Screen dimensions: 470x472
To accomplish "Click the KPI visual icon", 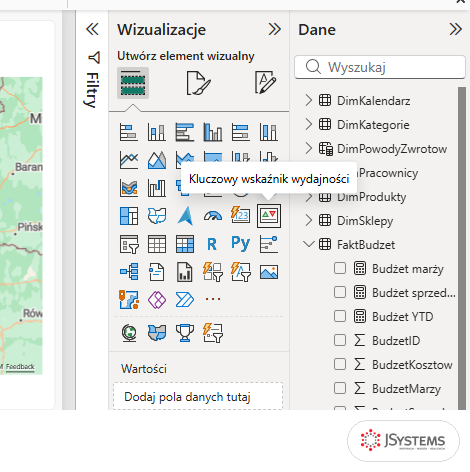I will tap(269, 216).
